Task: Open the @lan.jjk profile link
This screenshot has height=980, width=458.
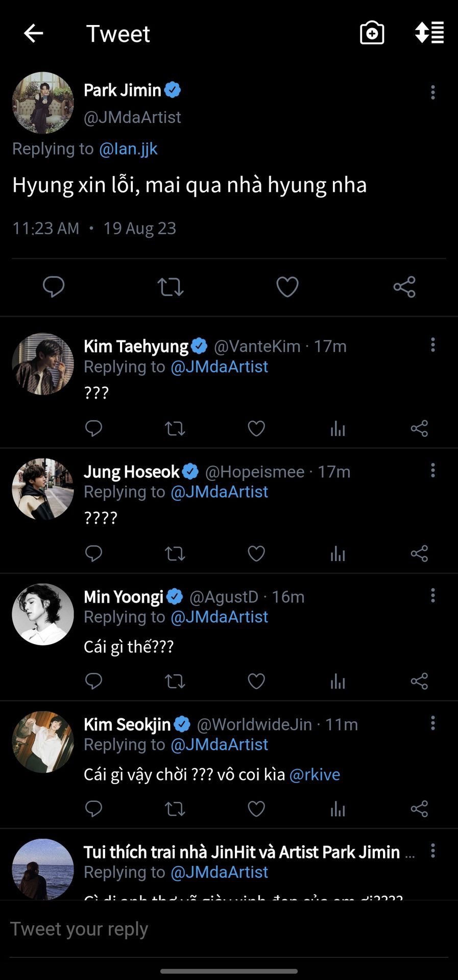Action: 128,149
